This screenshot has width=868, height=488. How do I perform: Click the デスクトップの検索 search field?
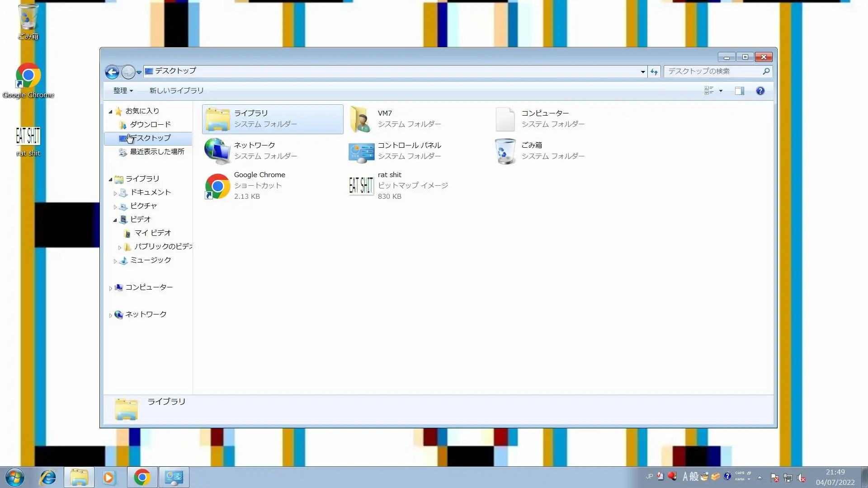tap(712, 71)
